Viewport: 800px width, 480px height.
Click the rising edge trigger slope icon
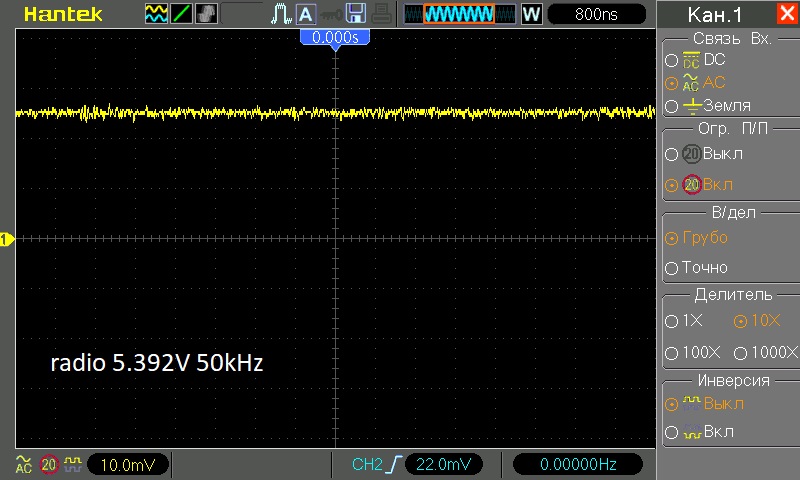point(394,464)
